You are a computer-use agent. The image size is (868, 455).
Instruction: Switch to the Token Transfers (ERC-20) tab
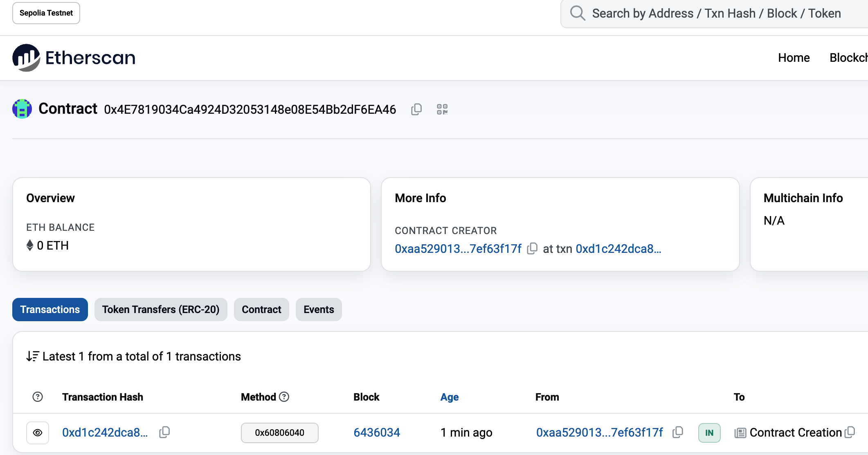161,309
